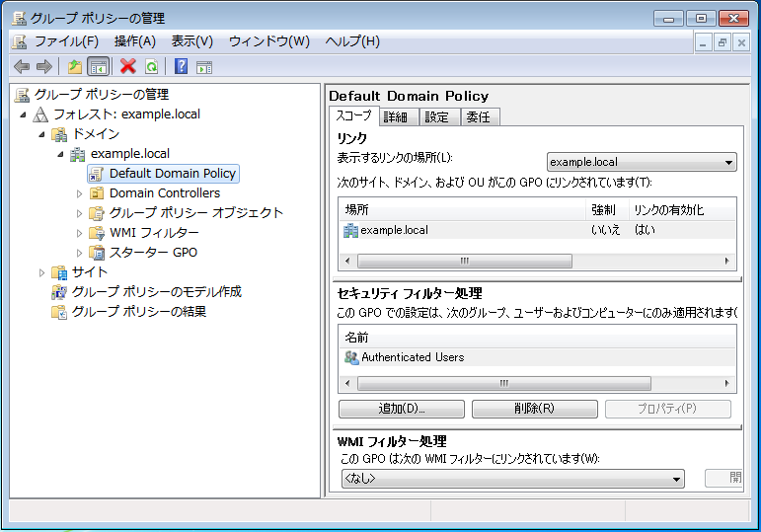Screen dimensions: 761x532
Task: Click the partially visible 開 button
Action: (x=723, y=479)
